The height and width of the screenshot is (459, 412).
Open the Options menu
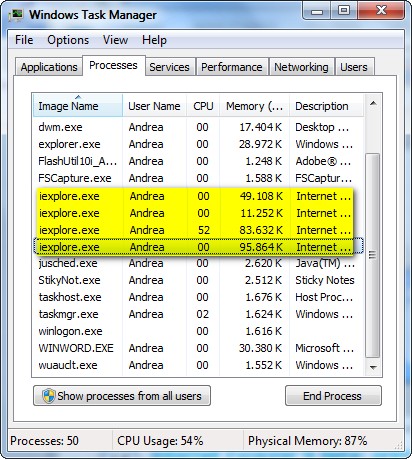[68, 40]
